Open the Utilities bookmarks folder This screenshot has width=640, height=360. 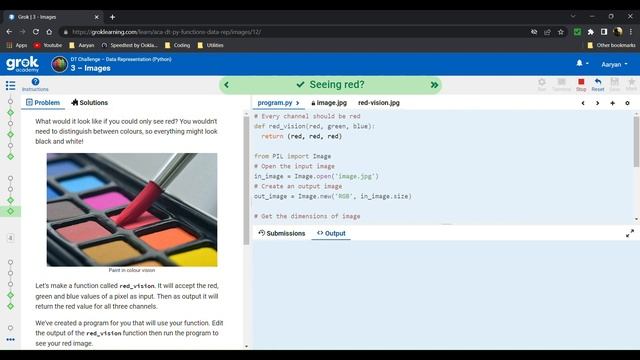[210, 45]
